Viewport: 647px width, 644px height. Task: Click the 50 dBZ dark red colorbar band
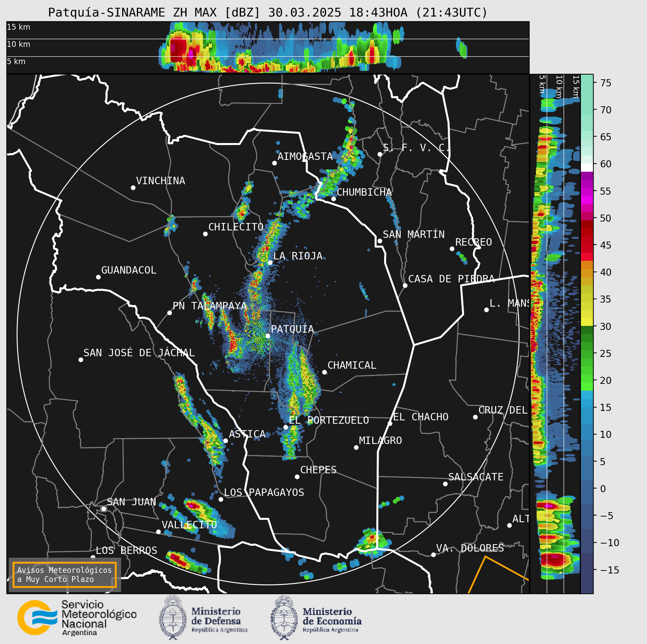[587, 225]
